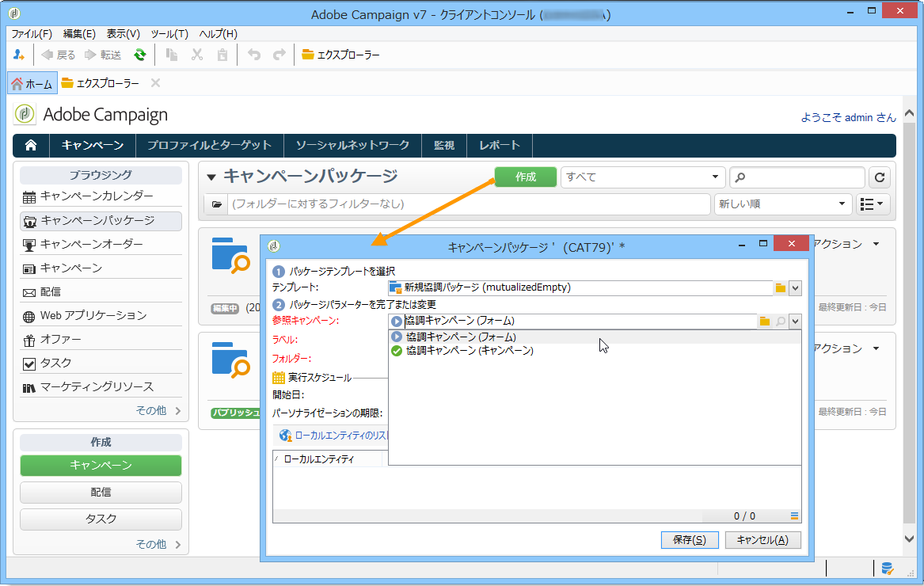The image size is (924, 586).
Task: Select the 監視 navigation tab
Action: pyautogui.click(x=443, y=145)
